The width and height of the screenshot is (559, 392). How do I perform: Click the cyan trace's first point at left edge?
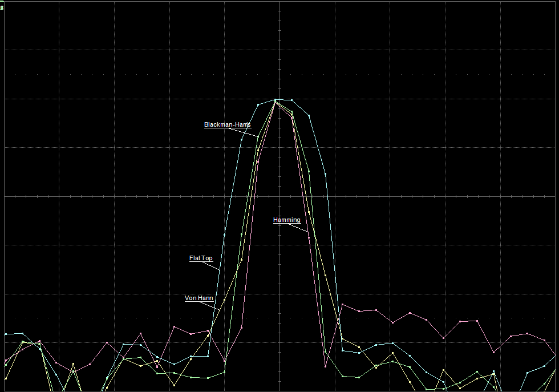tap(5, 334)
